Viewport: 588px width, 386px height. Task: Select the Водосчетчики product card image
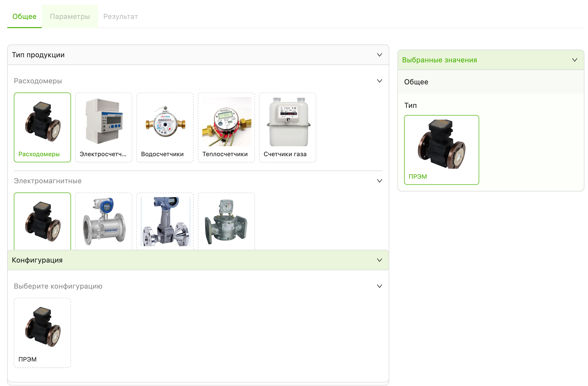pyautogui.click(x=165, y=122)
